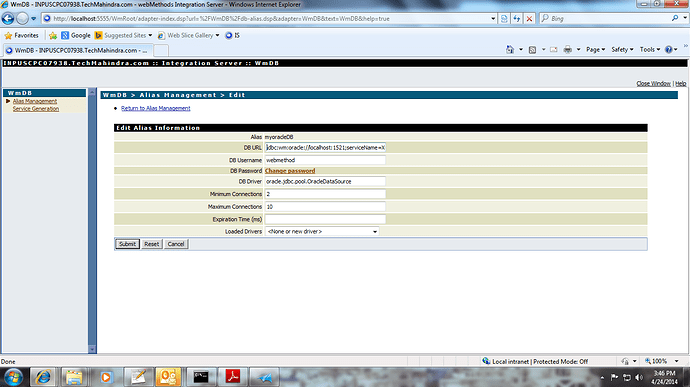
Task: Expand the zoom level 100% dropdown
Action: coord(676,361)
